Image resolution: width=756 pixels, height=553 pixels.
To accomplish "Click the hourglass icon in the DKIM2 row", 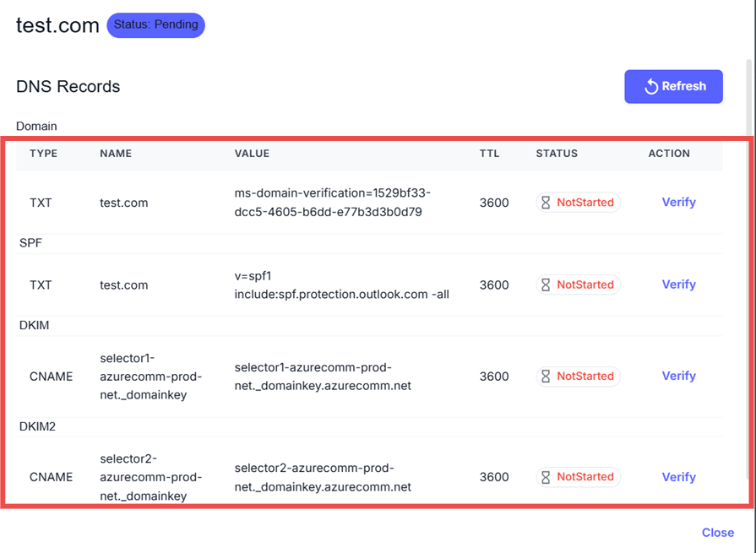I will (546, 477).
